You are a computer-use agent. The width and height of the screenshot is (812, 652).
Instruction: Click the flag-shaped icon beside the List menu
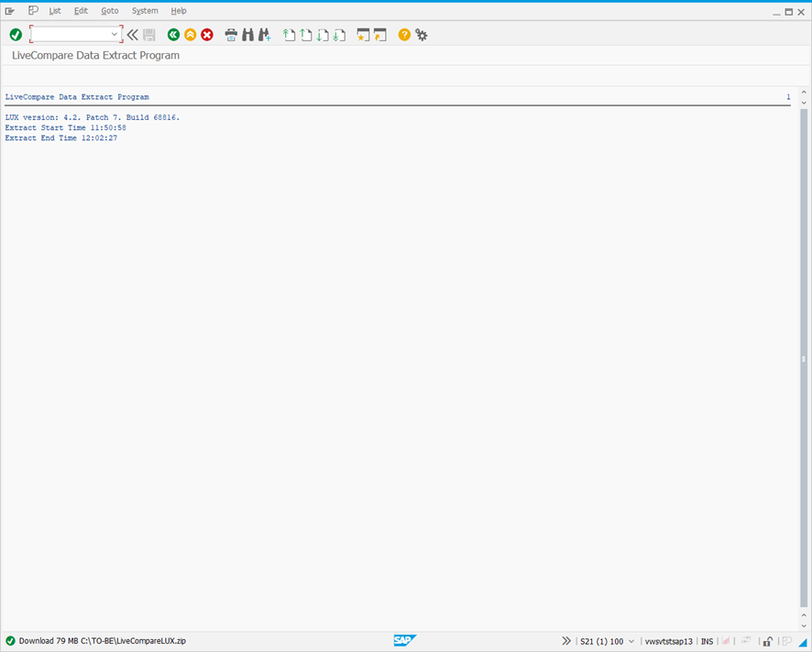[33, 10]
